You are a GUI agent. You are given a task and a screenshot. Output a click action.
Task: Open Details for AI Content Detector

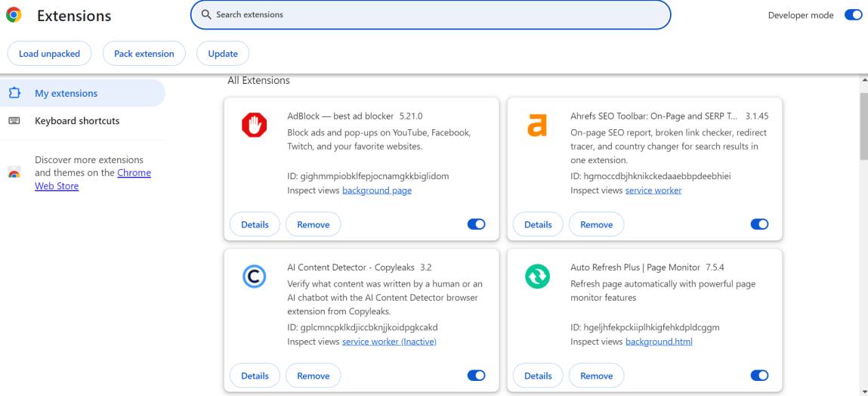[x=255, y=376]
